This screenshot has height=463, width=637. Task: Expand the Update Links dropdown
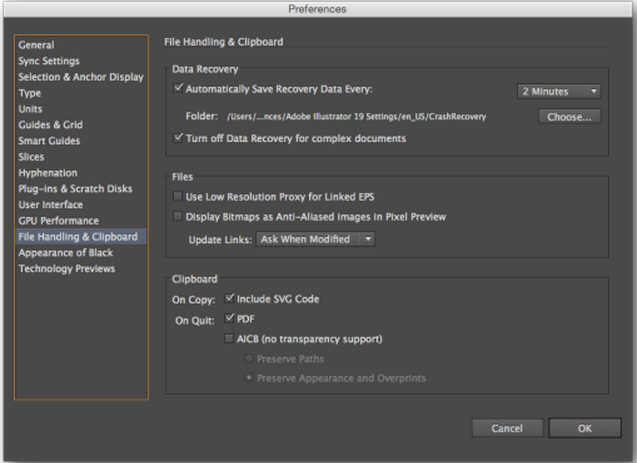click(x=316, y=240)
